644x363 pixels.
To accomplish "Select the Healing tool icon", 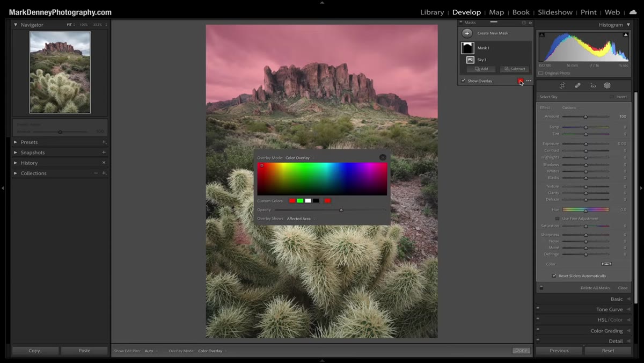I will [577, 85].
